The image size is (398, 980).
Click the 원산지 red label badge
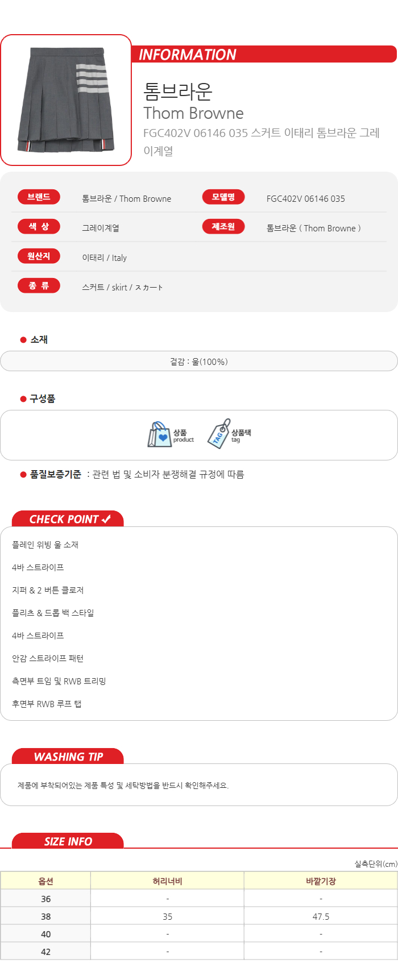[x=39, y=256]
